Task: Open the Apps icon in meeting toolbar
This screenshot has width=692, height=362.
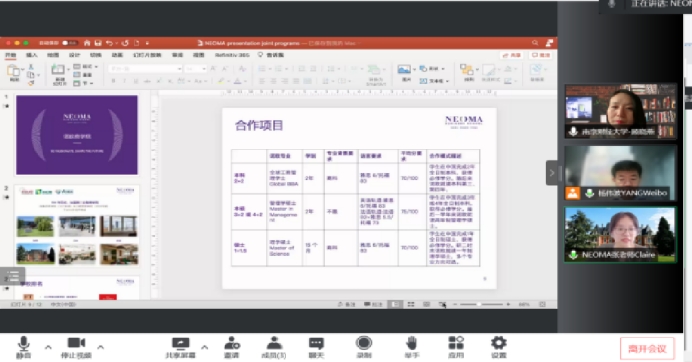Action: click(456, 343)
